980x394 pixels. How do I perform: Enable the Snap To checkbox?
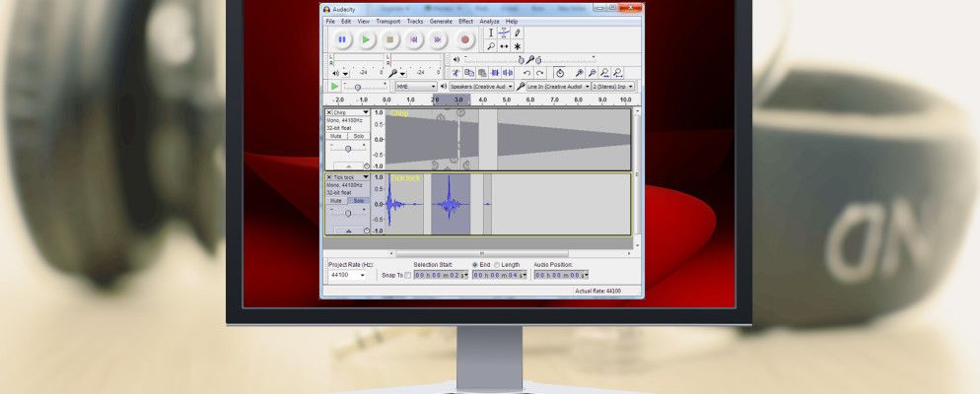point(408,275)
